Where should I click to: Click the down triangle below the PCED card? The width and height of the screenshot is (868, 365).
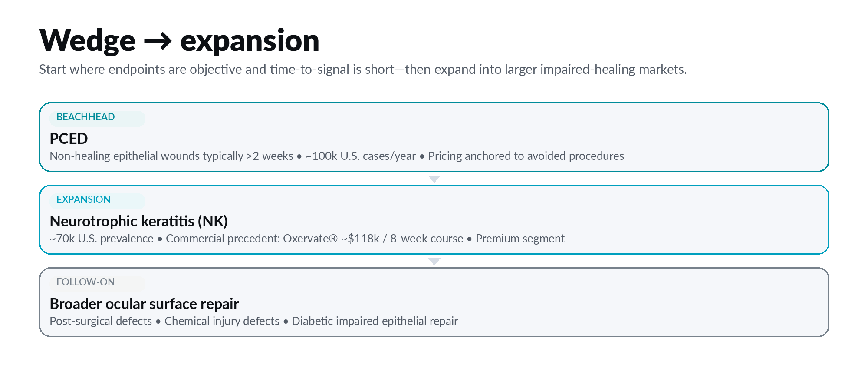[434, 179]
